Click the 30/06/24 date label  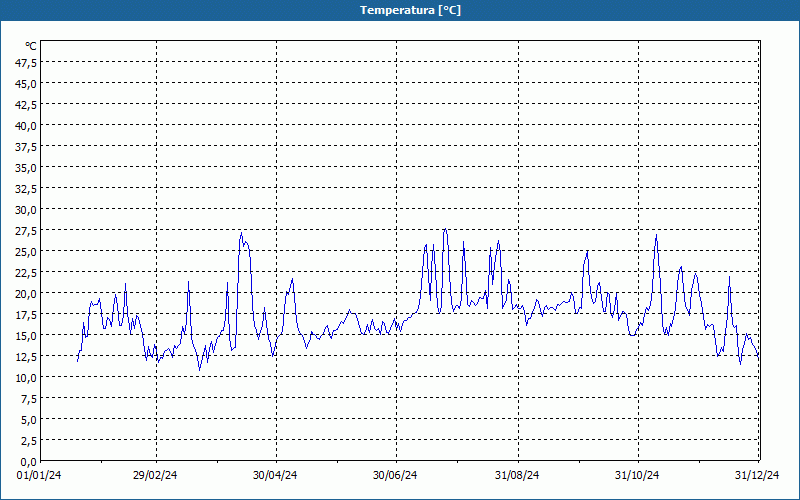(x=395, y=476)
